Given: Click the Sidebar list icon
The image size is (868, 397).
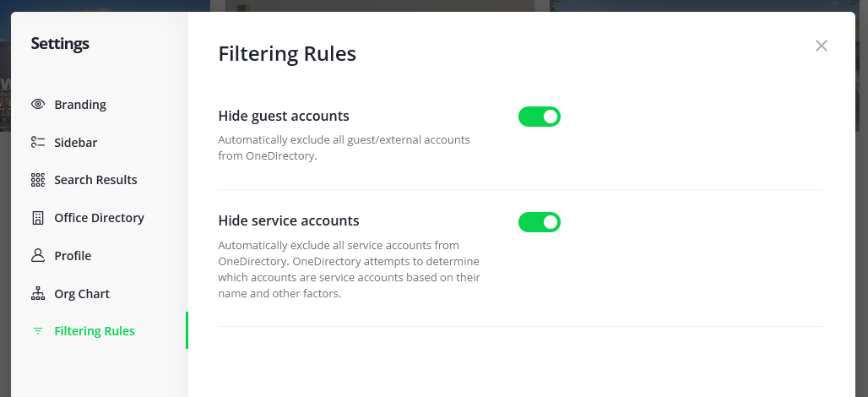Looking at the screenshot, I should pyautogui.click(x=37, y=143).
